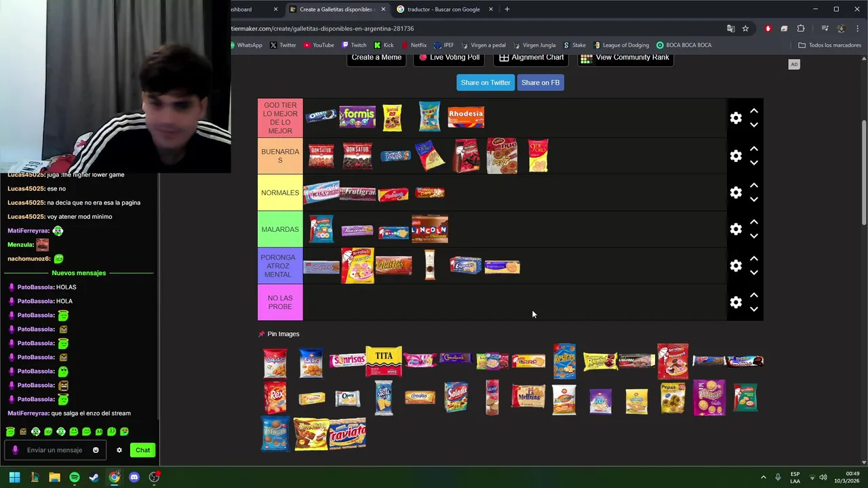Select the Traviata package from unranked pool
This screenshot has width=868, height=488.
coord(347,434)
